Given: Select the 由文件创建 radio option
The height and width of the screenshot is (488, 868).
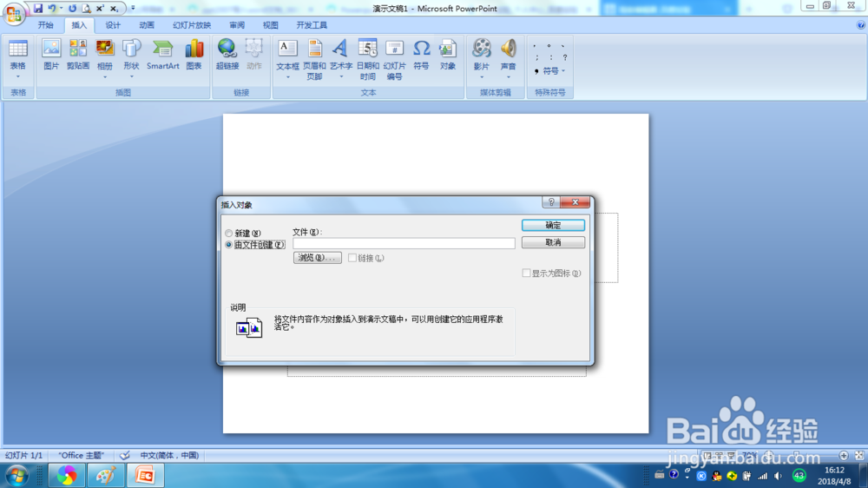Looking at the screenshot, I should tap(228, 244).
